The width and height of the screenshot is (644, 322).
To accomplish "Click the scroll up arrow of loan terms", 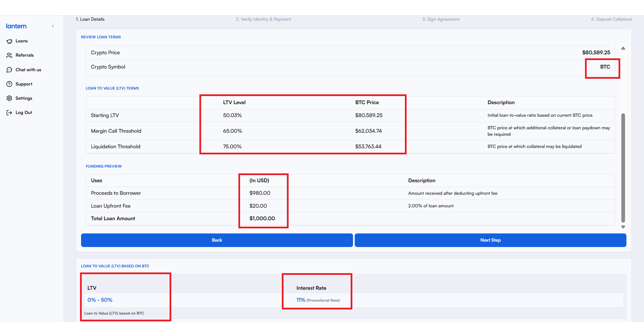I will [623, 48].
